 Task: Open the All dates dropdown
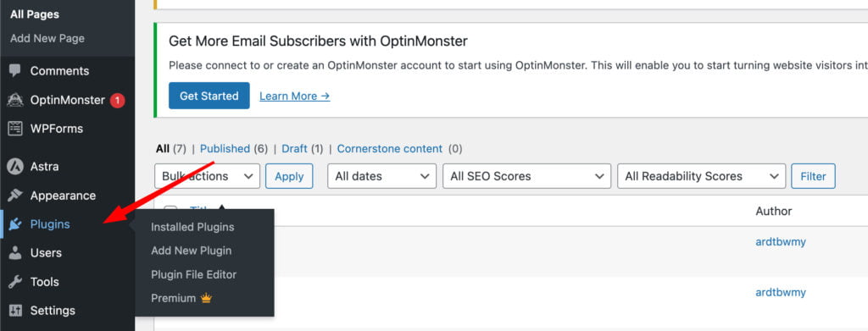(x=382, y=176)
